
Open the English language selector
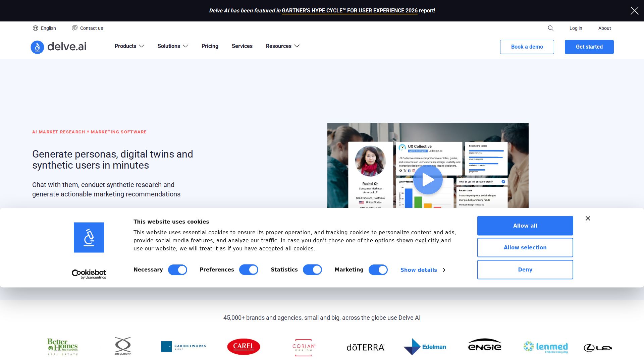click(x=45, y=28)
